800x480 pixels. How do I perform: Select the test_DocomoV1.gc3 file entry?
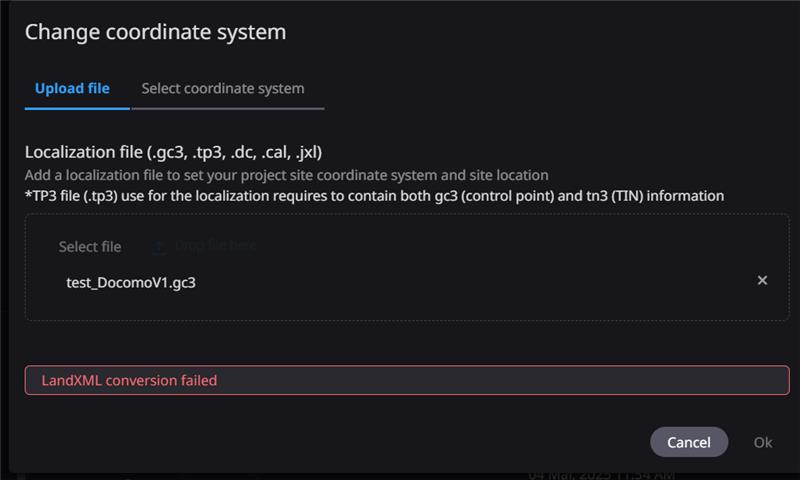coord(131,282)
